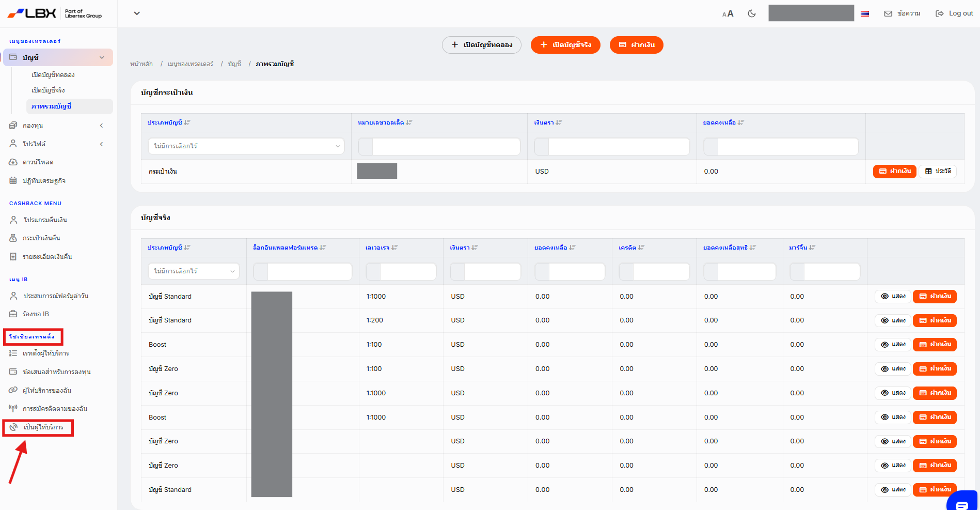Open รายละเอียดเงินคืน cashback details icon
The height and width of the screenshot is (510, 980).
[x=13, y=257]
